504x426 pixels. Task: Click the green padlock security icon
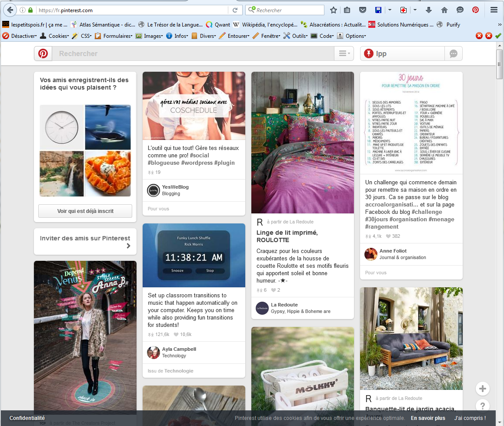30,10
